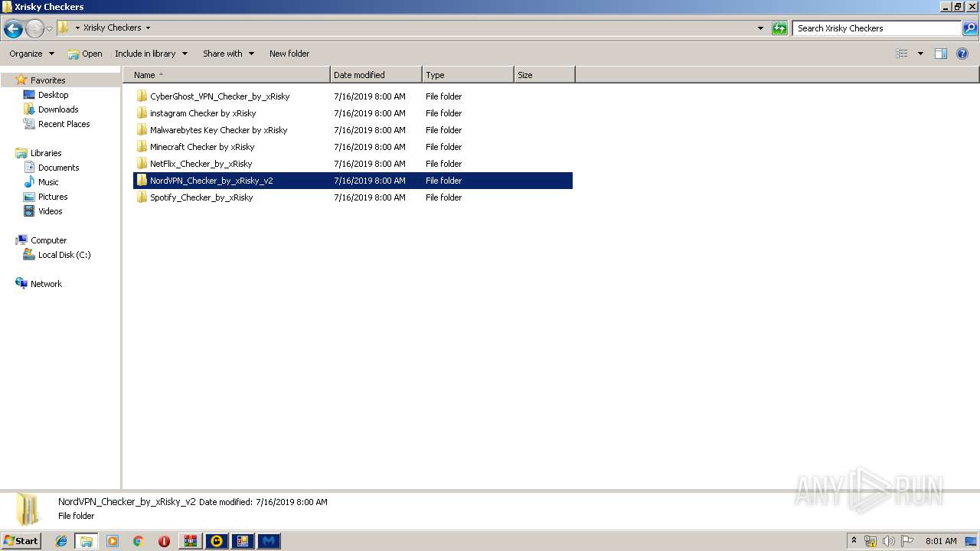Open Recent Places in Favorites

point(64,124)
